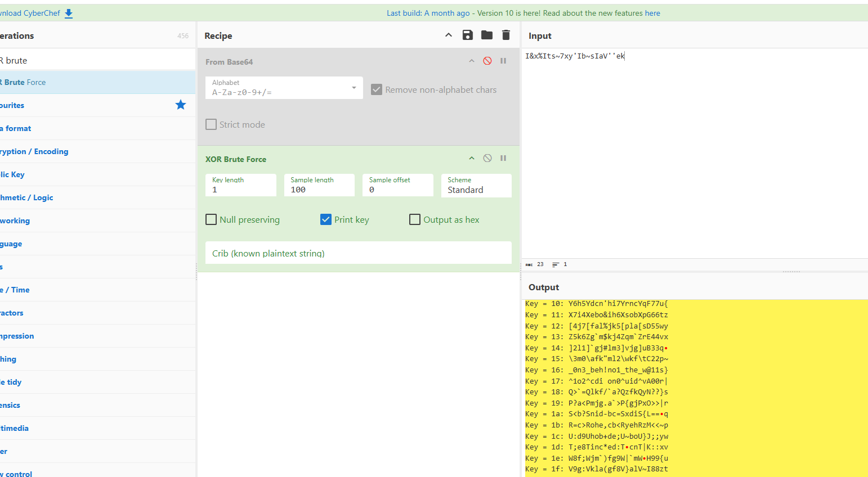Screen dimensions: 868x477
Task: Uncheck the Print key option
Action: click(x=326, y=219)
